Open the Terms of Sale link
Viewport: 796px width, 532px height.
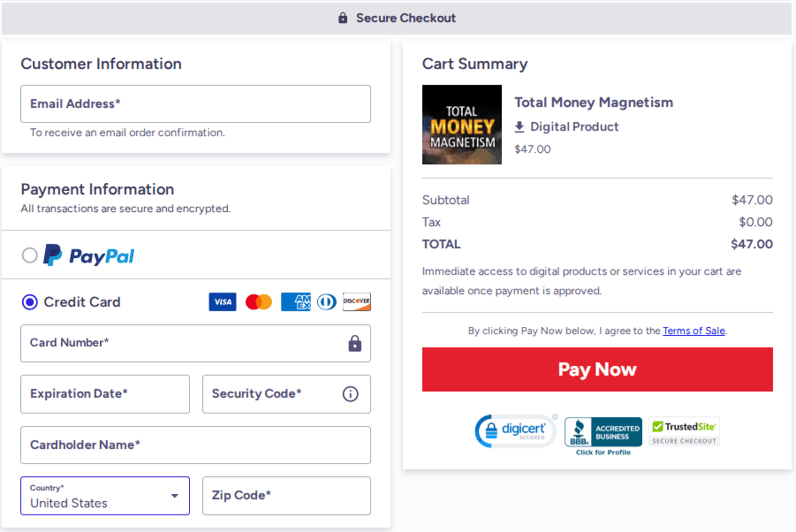pyautogui.click(x=694, y=331)
